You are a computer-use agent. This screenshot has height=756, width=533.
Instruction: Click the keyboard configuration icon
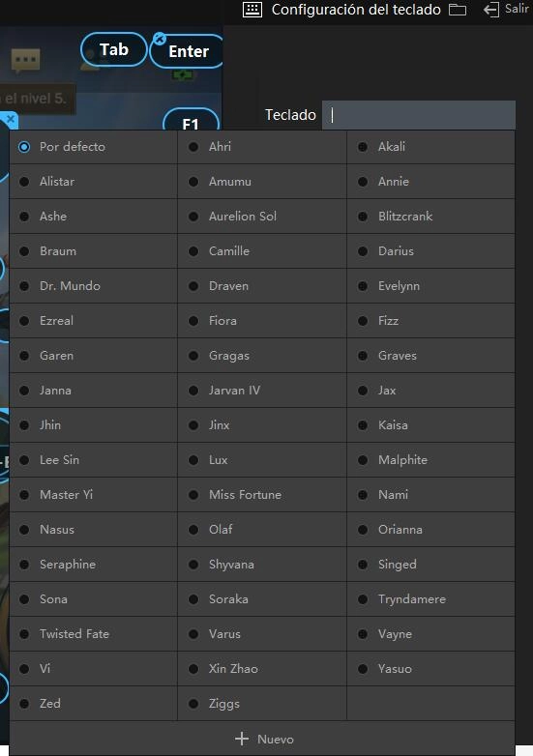[x=252, y=10]
